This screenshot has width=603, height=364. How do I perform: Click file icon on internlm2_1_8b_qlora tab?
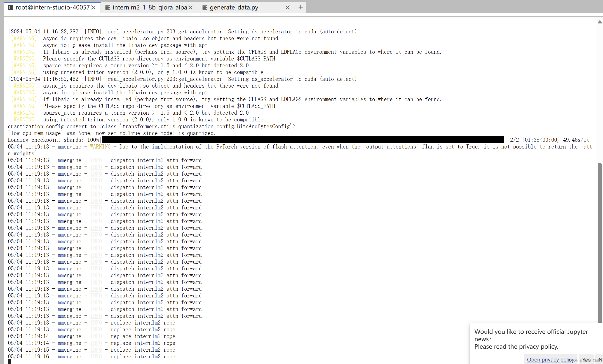108,8
